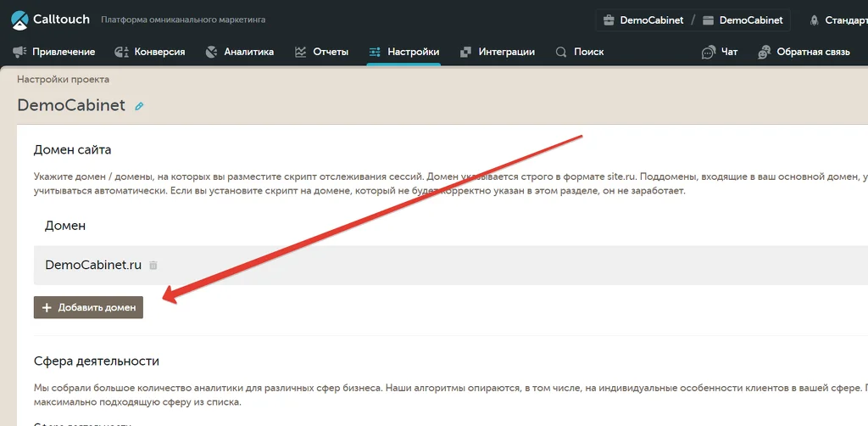868x426 pixels.
Task: Delete DemoCabinet.ru with trash icon
Action: pos(153,266)
